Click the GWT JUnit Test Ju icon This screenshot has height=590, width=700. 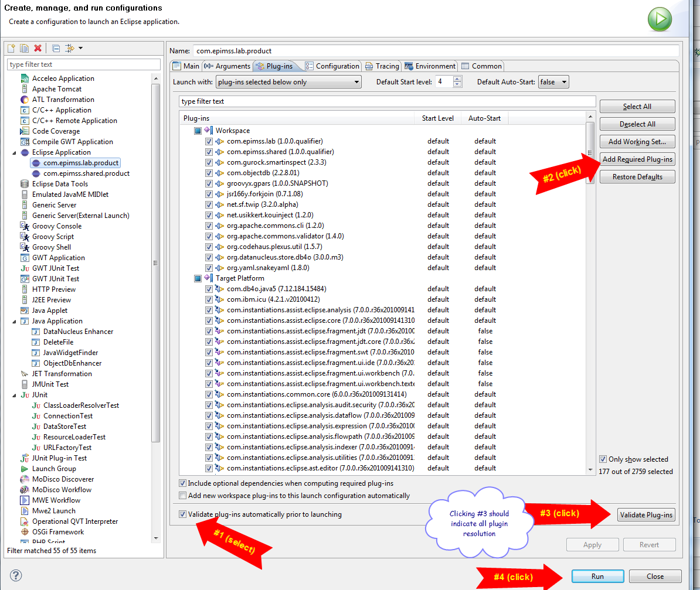coord(25,269)
